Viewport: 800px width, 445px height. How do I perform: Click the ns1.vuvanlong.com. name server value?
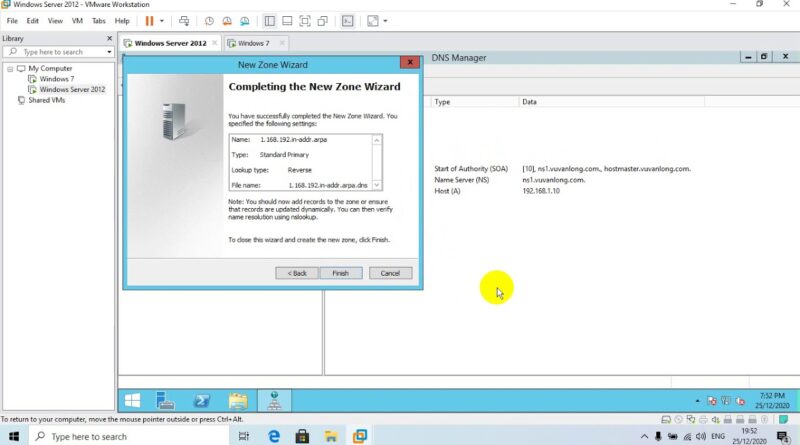tap(554, 180)
